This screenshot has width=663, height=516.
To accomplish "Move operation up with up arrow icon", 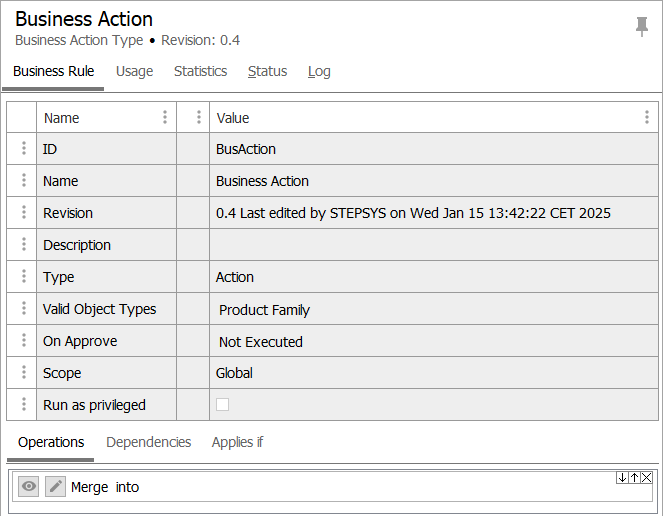I will point(634,478).
